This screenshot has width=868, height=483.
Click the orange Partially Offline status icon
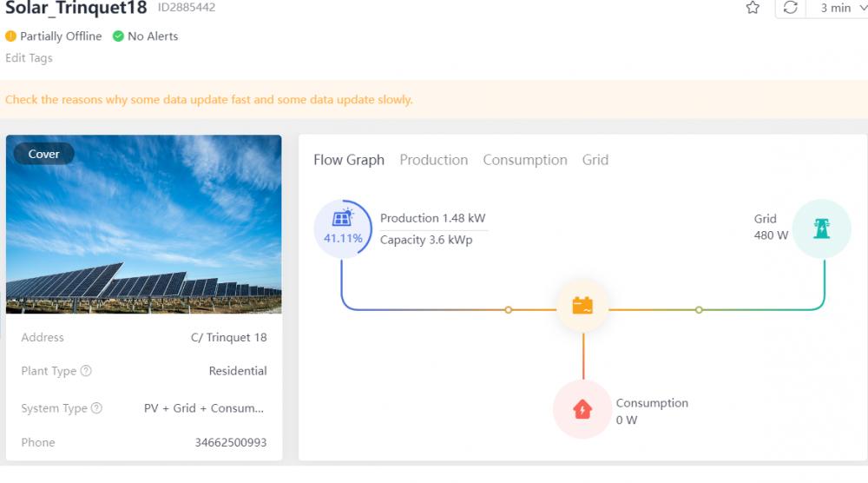10,36
